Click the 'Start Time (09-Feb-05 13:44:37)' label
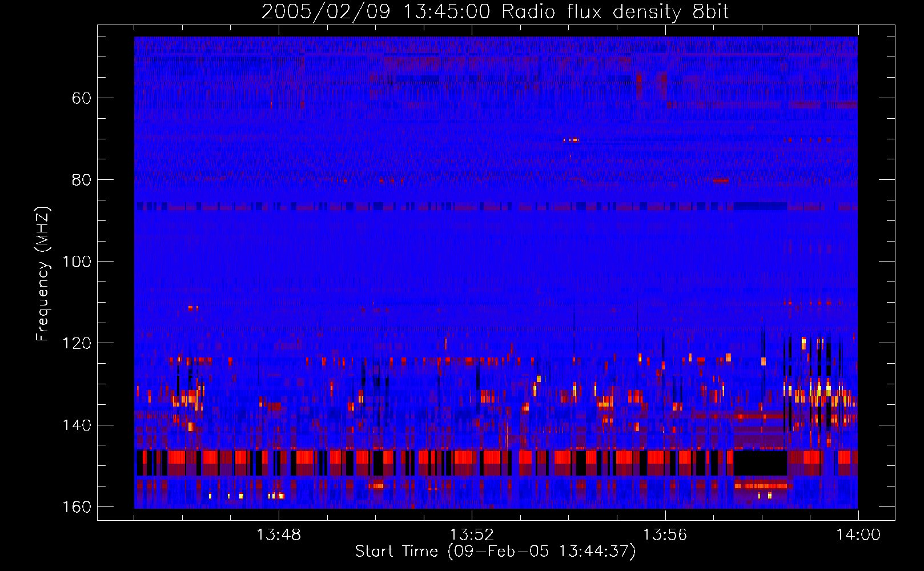The image size is (924, 571). (495, 552)
